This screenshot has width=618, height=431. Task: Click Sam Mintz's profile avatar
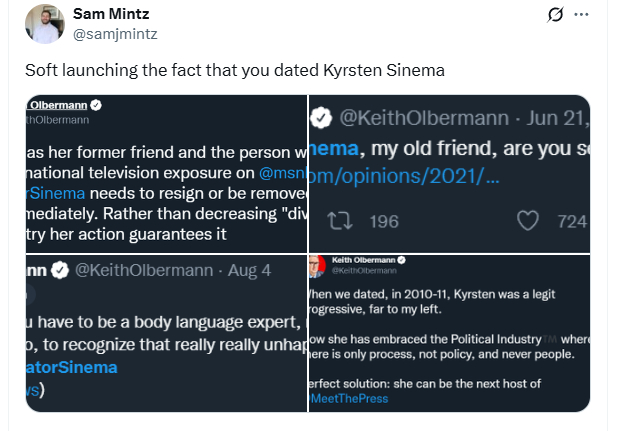pyautogui.click(x=45, y=24)
